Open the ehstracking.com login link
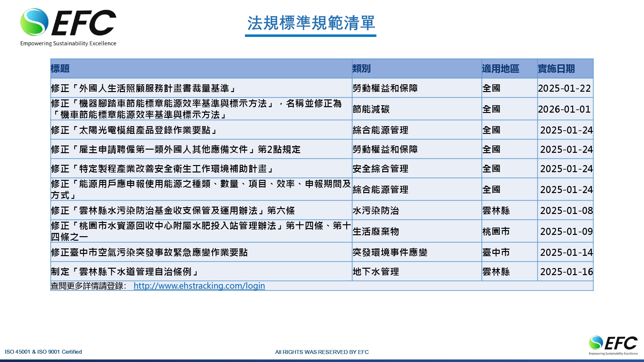The width and height of the screenshot is (644, 362). pyautogui.click(x=199, y=286)
